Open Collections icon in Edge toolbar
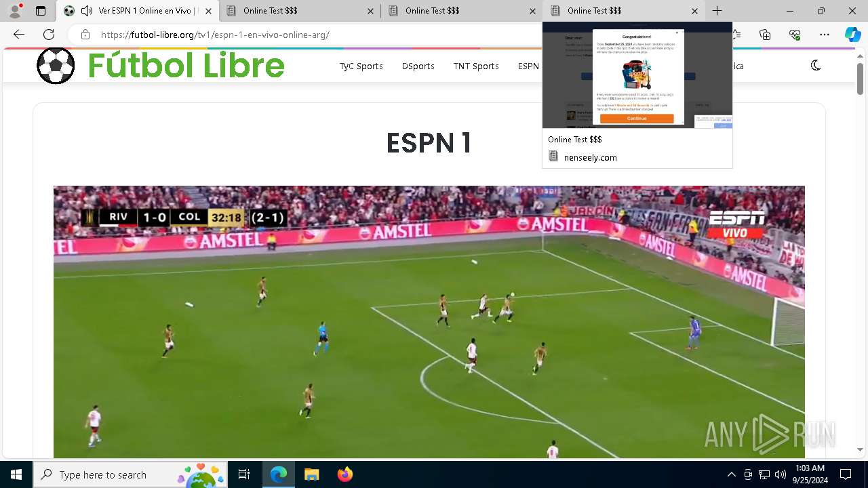The height and width of the screenshot is (488, 868). pyautogui.click(x=765, y=35)
